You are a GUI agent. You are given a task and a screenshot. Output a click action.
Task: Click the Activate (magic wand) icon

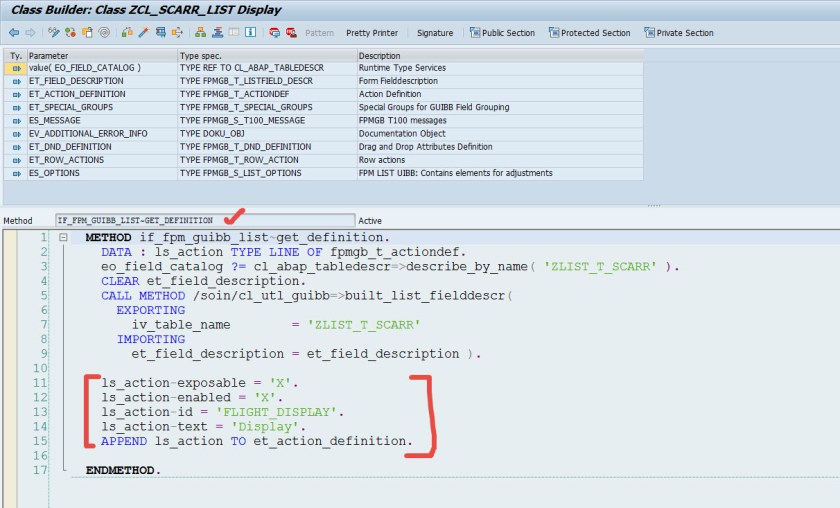tap(143, 33)
